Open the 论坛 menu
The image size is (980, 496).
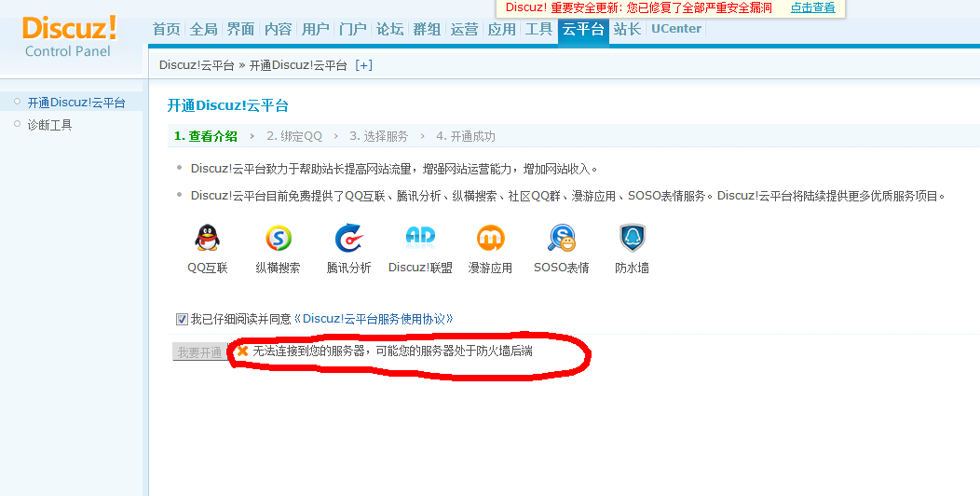(x=390, y=29)
